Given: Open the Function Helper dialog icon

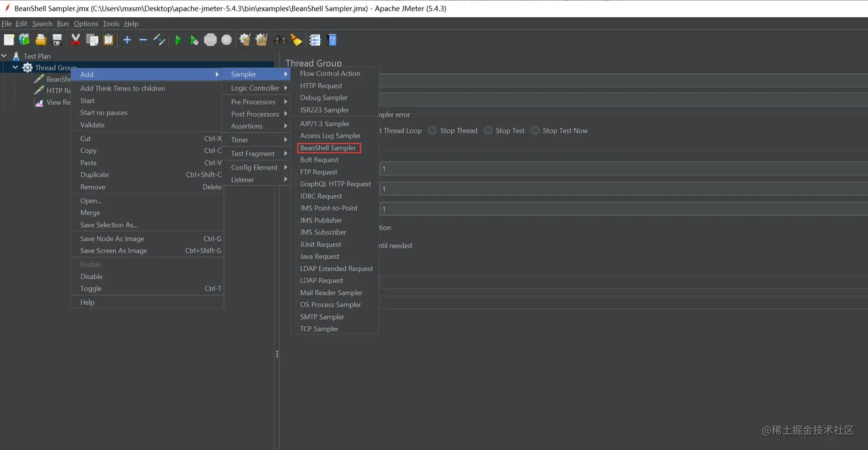Looking at the screenshot, I should click(315, 40).
